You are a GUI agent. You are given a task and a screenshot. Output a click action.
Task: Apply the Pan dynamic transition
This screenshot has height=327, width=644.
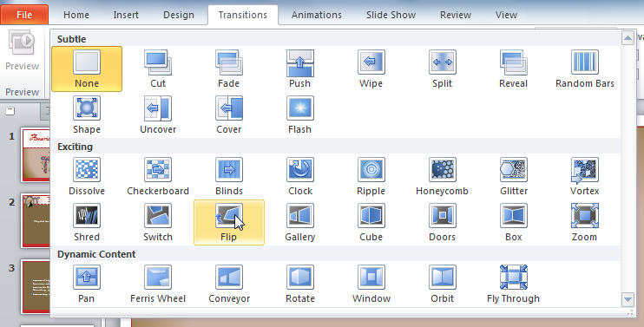click(87, 284)
